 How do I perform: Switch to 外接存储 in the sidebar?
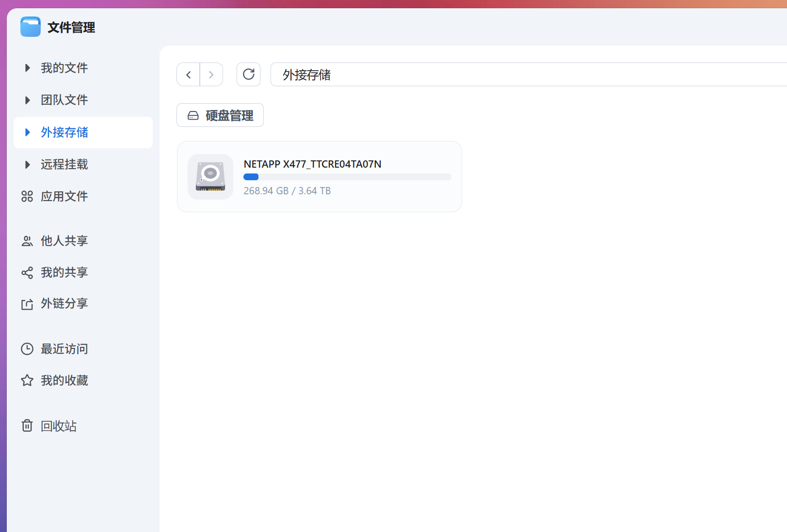pos(64,132)
